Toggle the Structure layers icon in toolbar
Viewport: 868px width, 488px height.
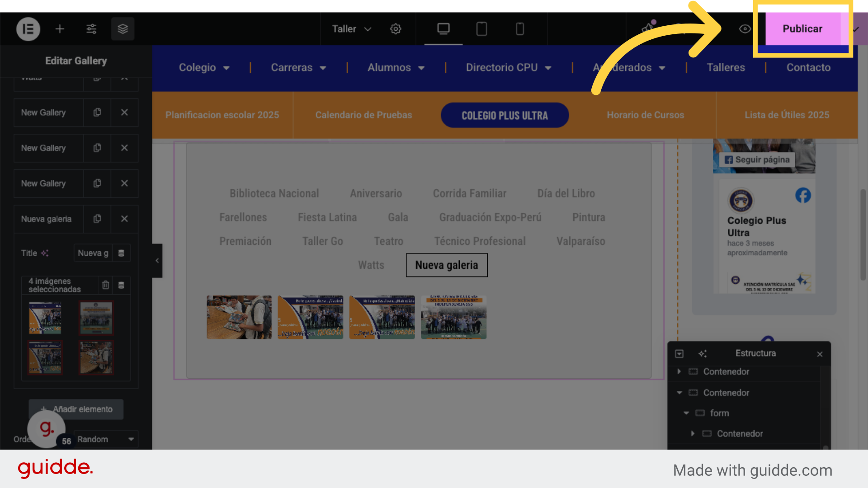[123, 29]
